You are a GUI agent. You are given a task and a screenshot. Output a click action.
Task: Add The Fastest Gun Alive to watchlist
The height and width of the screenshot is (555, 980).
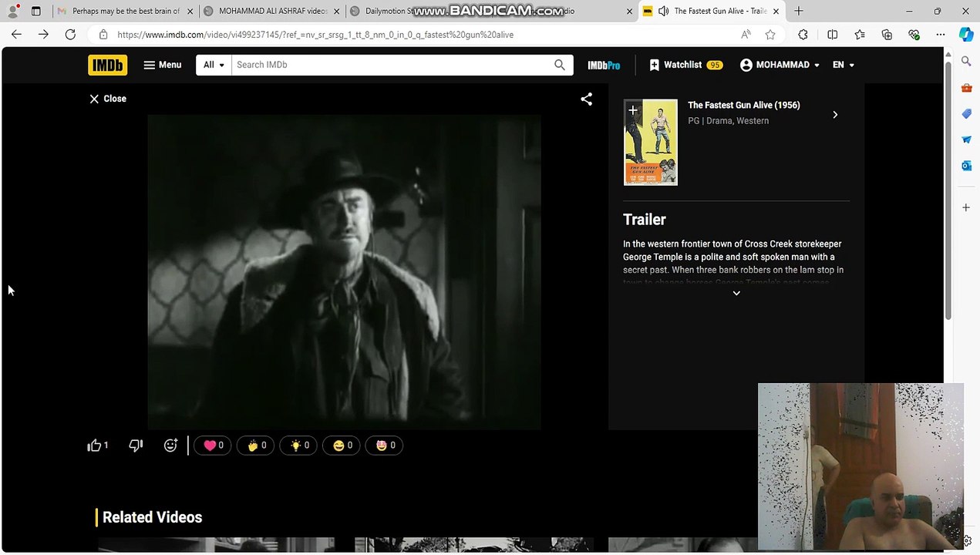632,111
